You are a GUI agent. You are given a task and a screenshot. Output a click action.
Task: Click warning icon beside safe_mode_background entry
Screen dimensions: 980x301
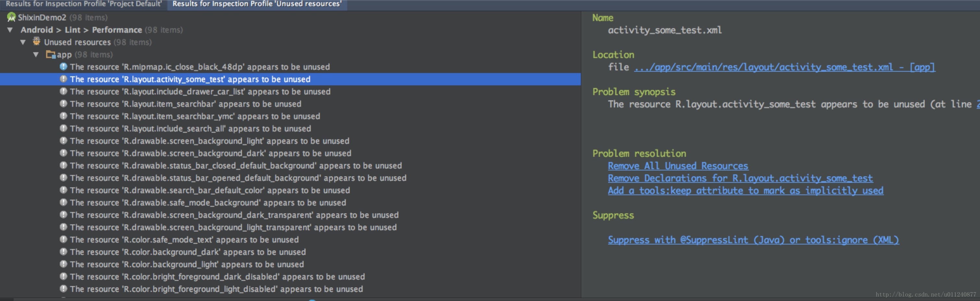click(64, 202)
